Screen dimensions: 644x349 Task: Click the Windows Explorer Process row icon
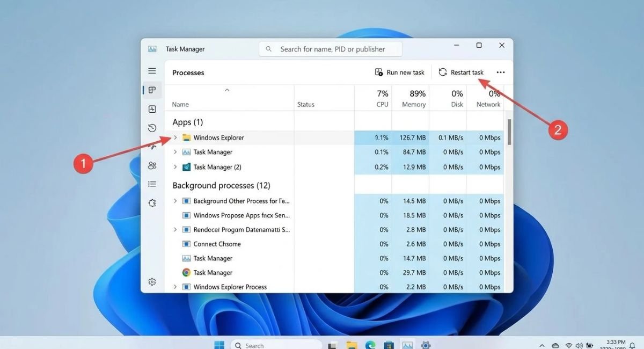[186, 287]
